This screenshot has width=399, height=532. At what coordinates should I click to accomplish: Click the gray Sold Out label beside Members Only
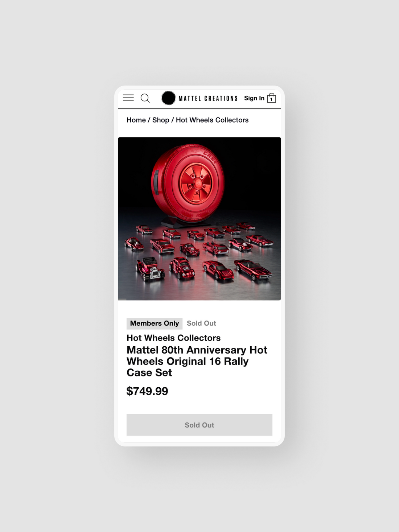[201, 323]
